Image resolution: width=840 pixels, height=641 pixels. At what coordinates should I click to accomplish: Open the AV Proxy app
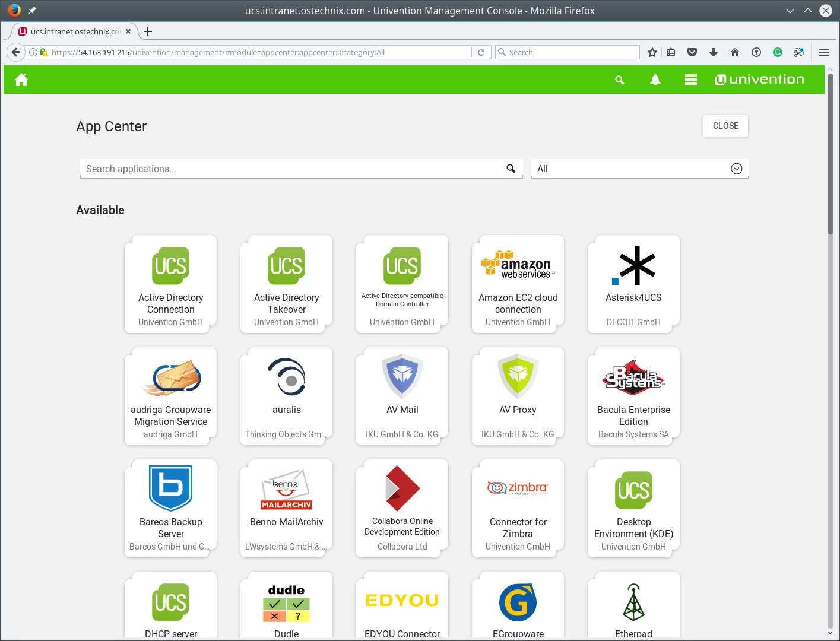click(518, 396)
